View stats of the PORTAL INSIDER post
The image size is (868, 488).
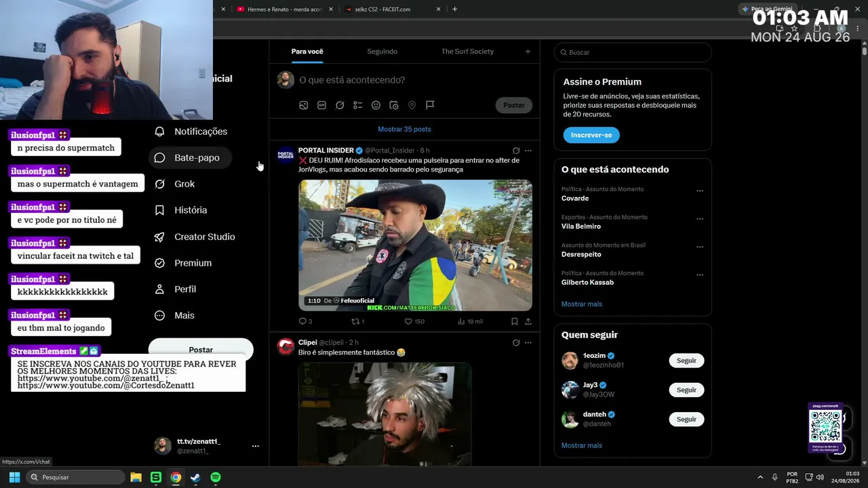click(x=470, y=321)
